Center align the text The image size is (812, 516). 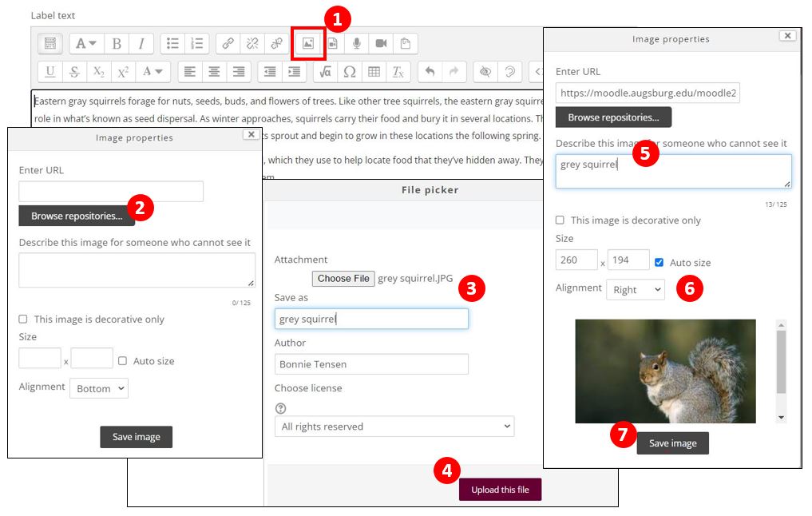[215, 72]
